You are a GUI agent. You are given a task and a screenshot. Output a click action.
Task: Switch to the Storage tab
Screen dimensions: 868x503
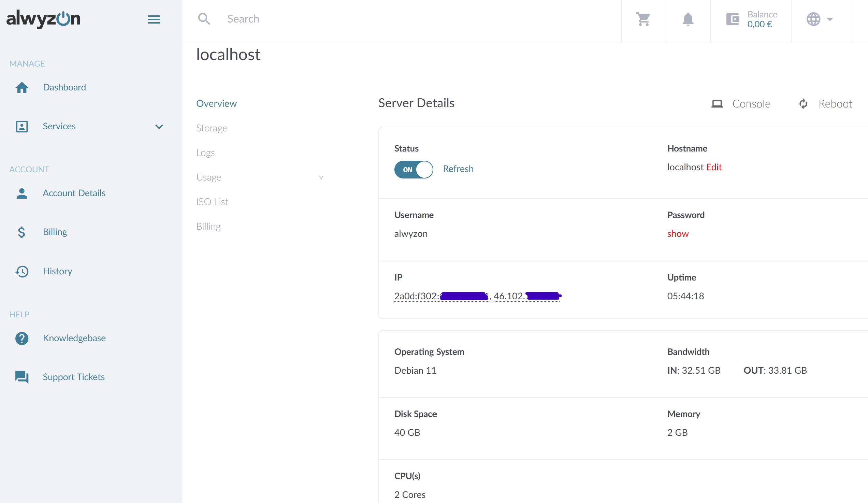coord(212,128)
